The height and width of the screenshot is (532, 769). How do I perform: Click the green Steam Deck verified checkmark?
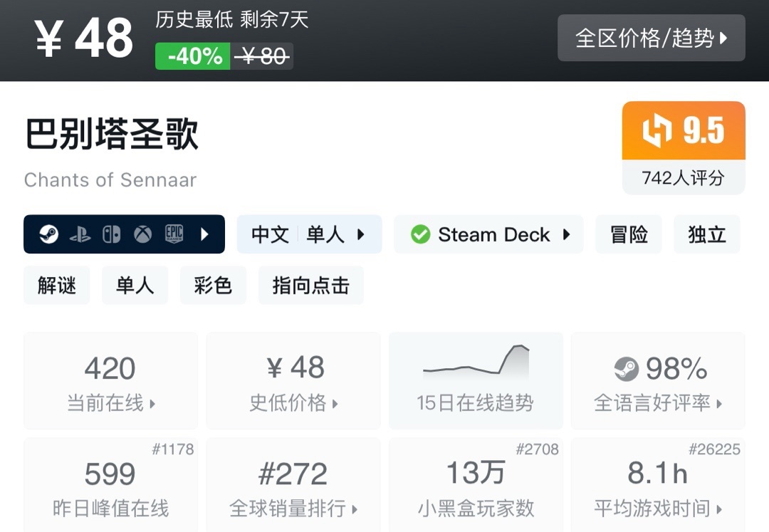click(x=421, y=234)
